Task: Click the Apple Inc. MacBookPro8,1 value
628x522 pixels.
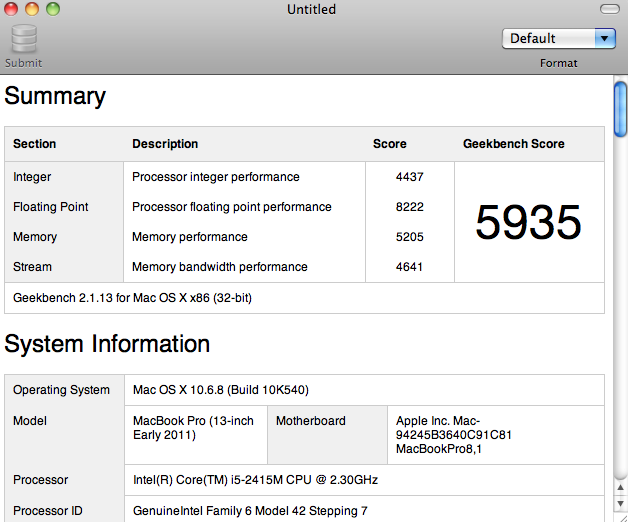Action: 454,435
